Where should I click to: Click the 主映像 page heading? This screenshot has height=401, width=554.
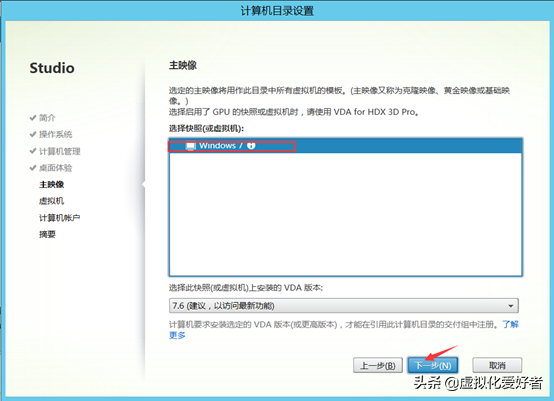[183, 65]
